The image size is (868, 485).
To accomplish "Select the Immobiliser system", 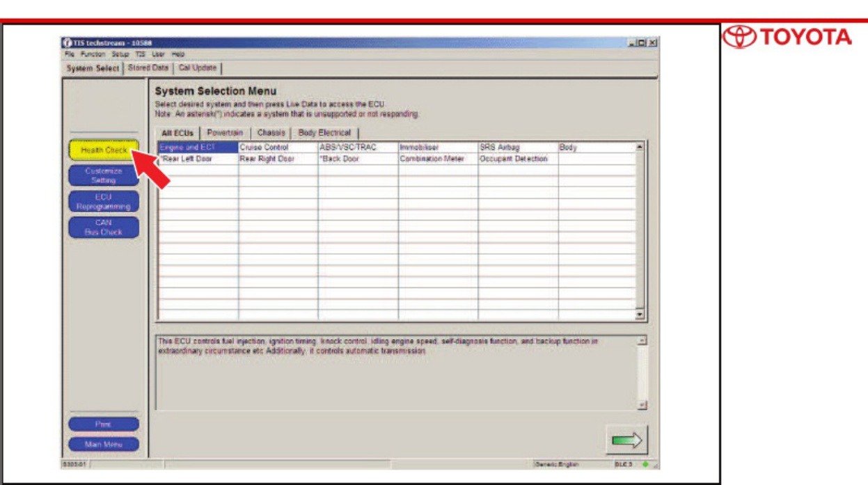I will tap(438, 148).
